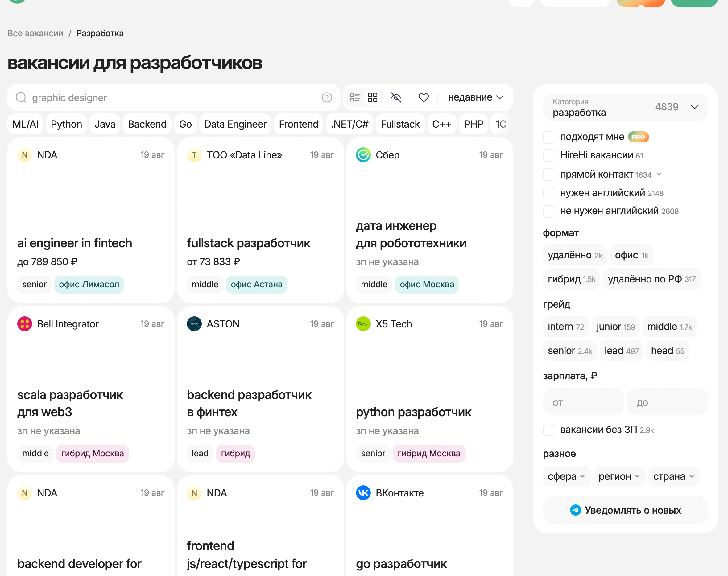
Task: Enable the «подходят мне» checkbox
Action: [548, 137]
